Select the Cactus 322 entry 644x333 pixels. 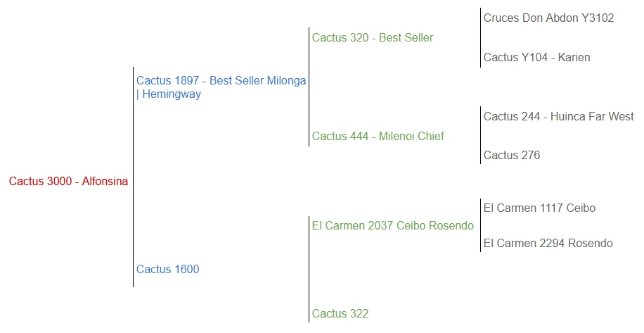point(340,314)
